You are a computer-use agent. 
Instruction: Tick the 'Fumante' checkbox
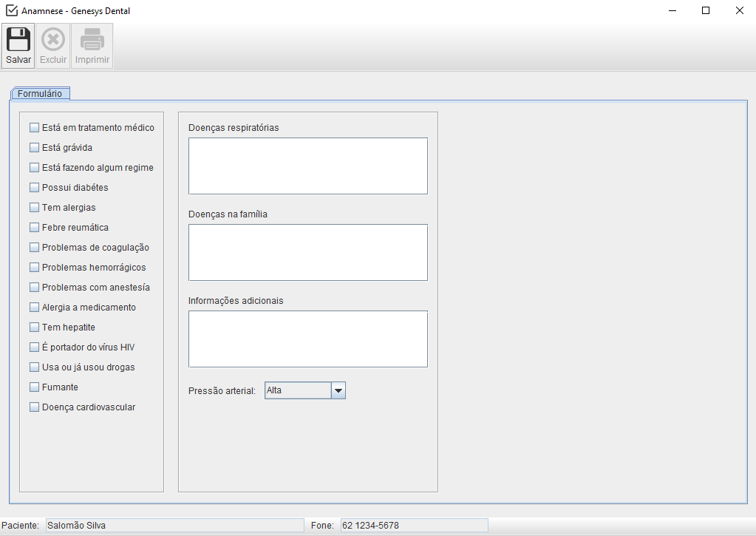(x=34, y=387)
